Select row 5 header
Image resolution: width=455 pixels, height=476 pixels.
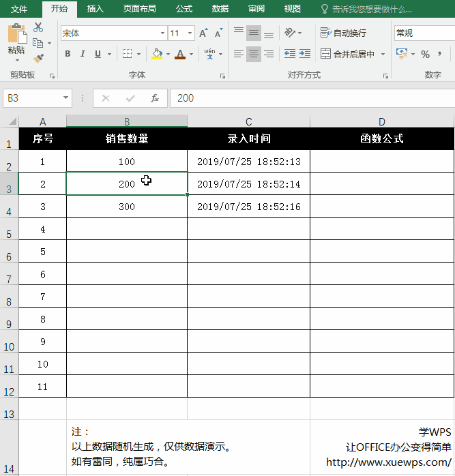[x=9, y=228]
